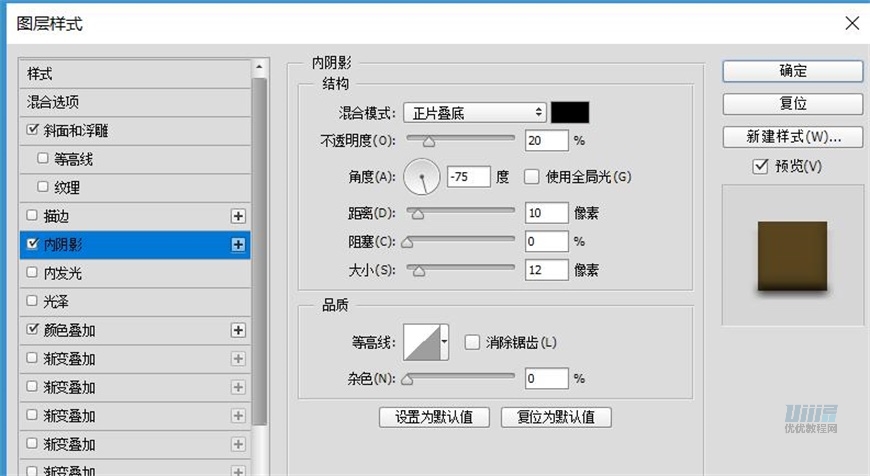Open the 混合模式 dropdown showing 正片叠底
Viewport: 870px width, 476px height.
click(474, 113)
